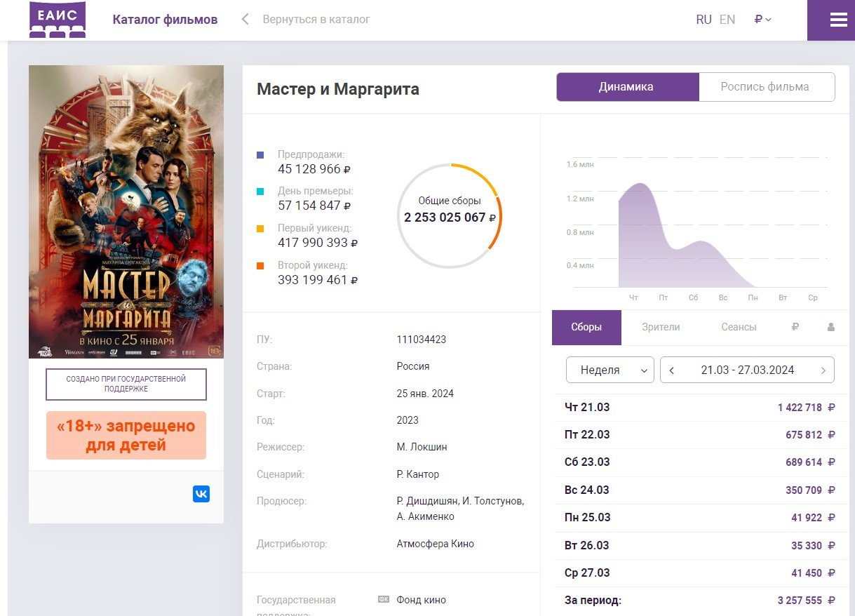Open the Сеансы tab

click(739, 327)
